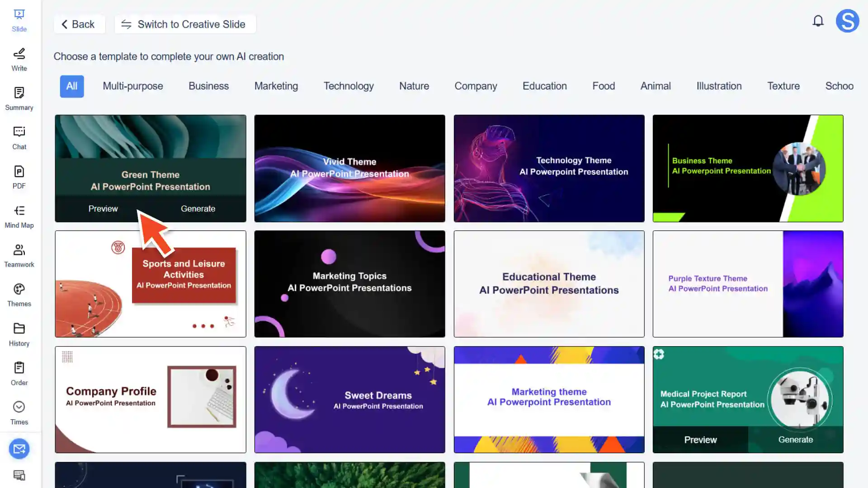Image resolution: width=868 pixels, height=488 pixels.
Task: Choose the Educational Theme template
Action: pyautogui.click(x=549, y=284)
